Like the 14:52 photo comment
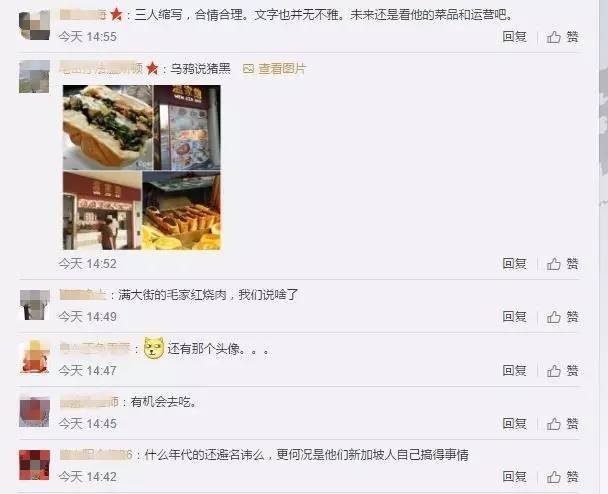The height and width of the screenshot is (494, 608). coord(562,264)
